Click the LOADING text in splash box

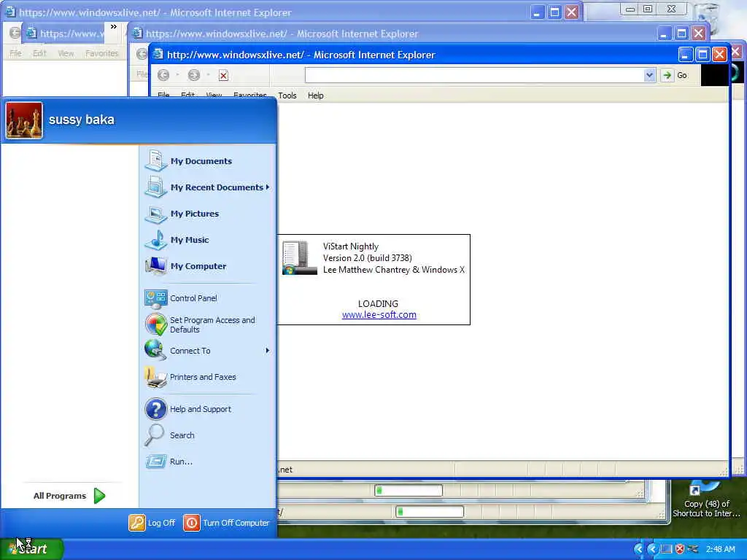click(x=379, y=303)
